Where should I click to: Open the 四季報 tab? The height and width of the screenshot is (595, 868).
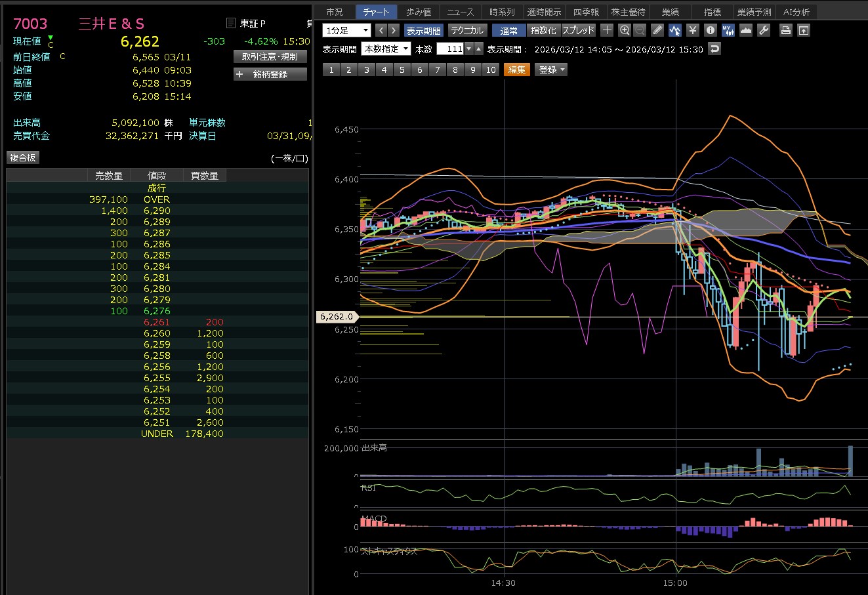coord(586,12)
